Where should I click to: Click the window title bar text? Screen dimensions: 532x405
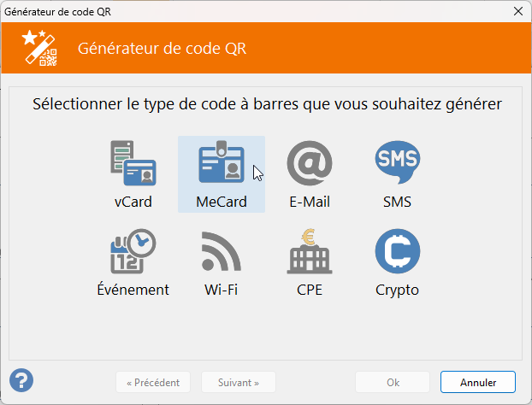pos(57,11)
